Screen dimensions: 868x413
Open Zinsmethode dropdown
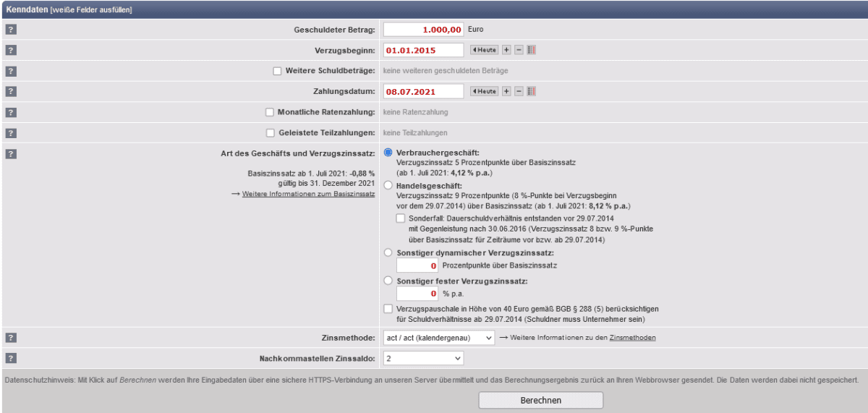coord(439,338)
